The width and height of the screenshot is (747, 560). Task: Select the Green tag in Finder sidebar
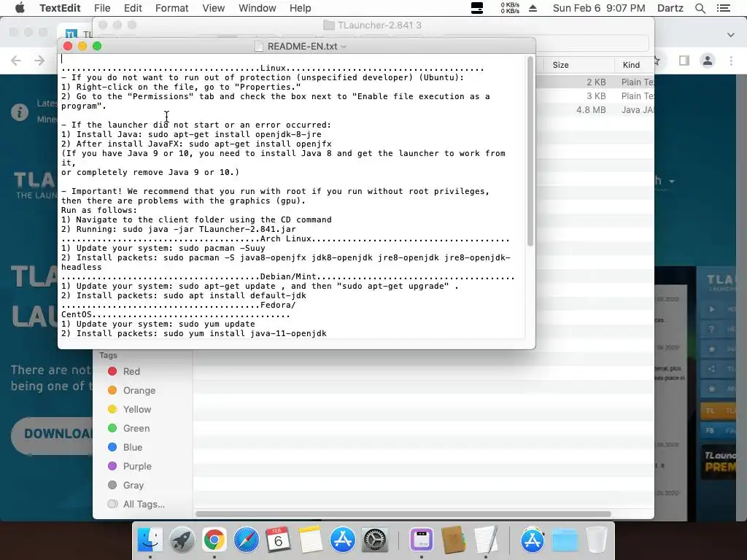point(128,428)
